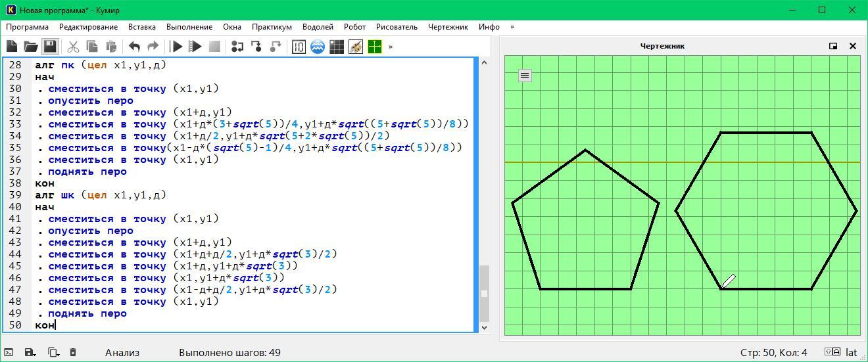Run the program with the play button
This screenshot has height=362, width=868.
(x=176, y=47)
